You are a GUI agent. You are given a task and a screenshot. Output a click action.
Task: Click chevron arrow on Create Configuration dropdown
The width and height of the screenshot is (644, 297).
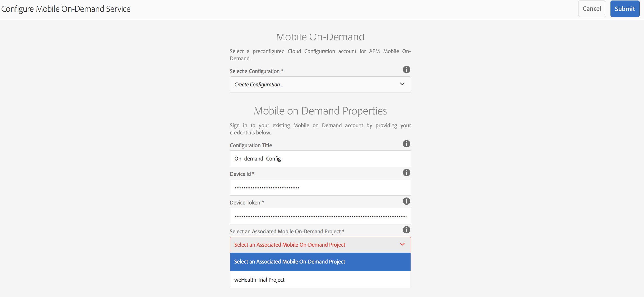pos(402,84)
